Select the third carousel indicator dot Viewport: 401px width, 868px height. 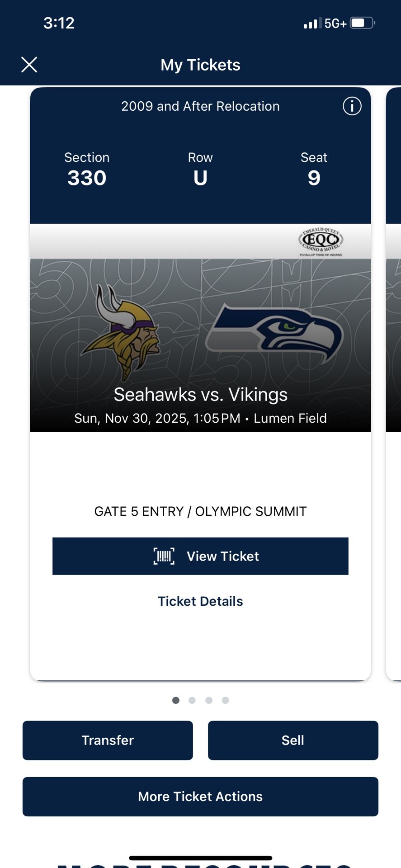208,700
